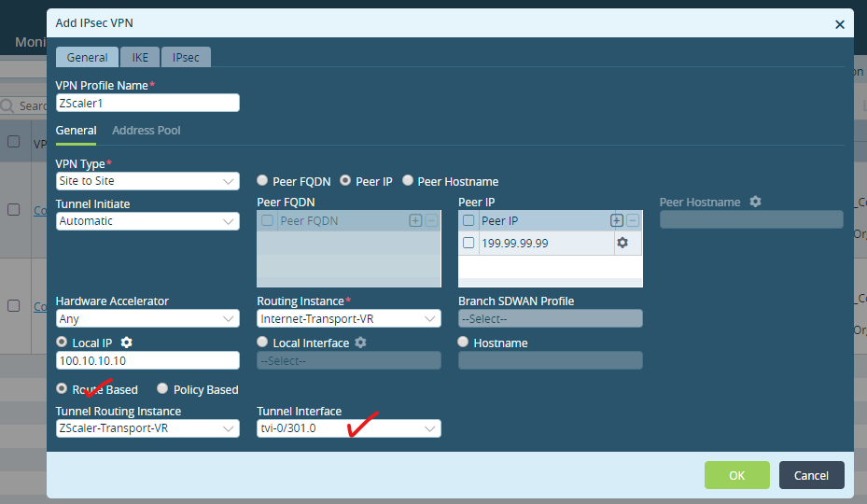Add a new Peer IP entry with plus icon

(617, 221)
